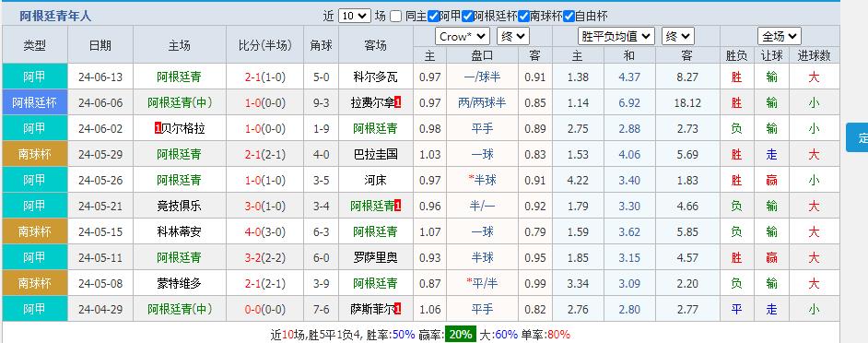Click the 单率 80% summary value
Screen dimensions: 868x343
click(559, 334)
